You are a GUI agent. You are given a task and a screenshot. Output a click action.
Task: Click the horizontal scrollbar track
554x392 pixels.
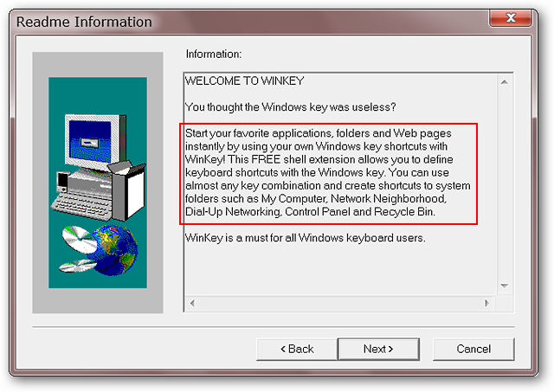339,303
